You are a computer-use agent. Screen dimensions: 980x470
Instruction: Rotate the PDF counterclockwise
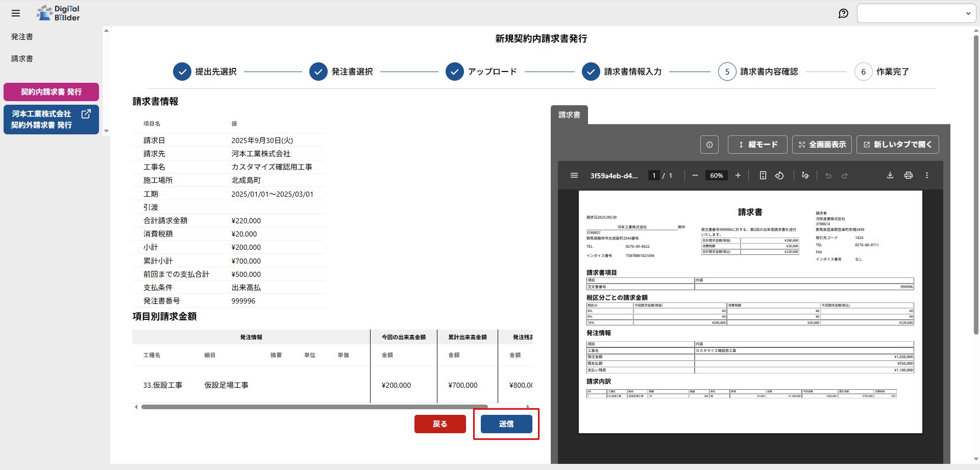pos(779,175)
